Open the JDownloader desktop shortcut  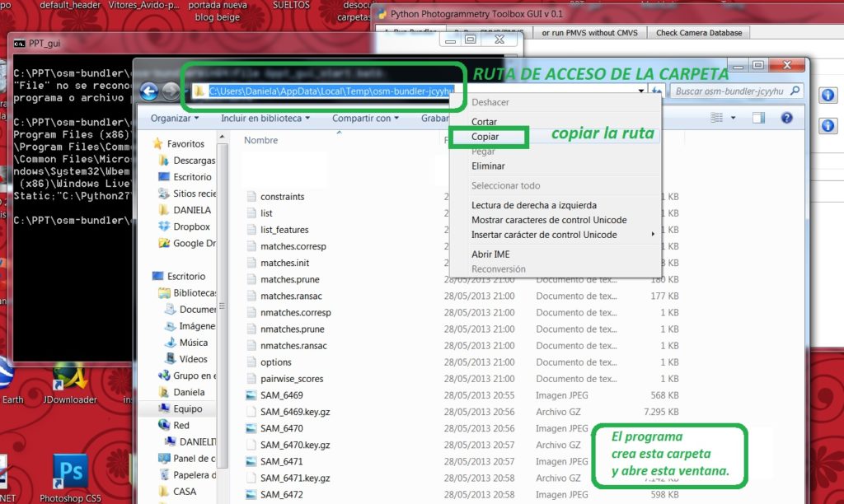70,380
